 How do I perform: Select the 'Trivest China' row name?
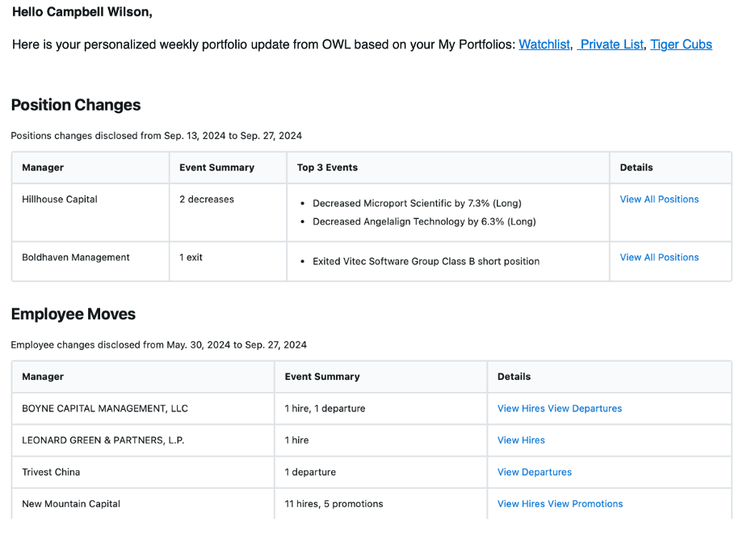(x=51, y=472)
